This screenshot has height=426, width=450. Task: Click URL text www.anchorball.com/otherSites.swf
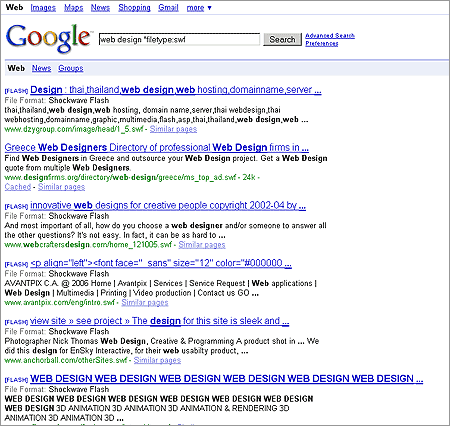tap(66, 360)
